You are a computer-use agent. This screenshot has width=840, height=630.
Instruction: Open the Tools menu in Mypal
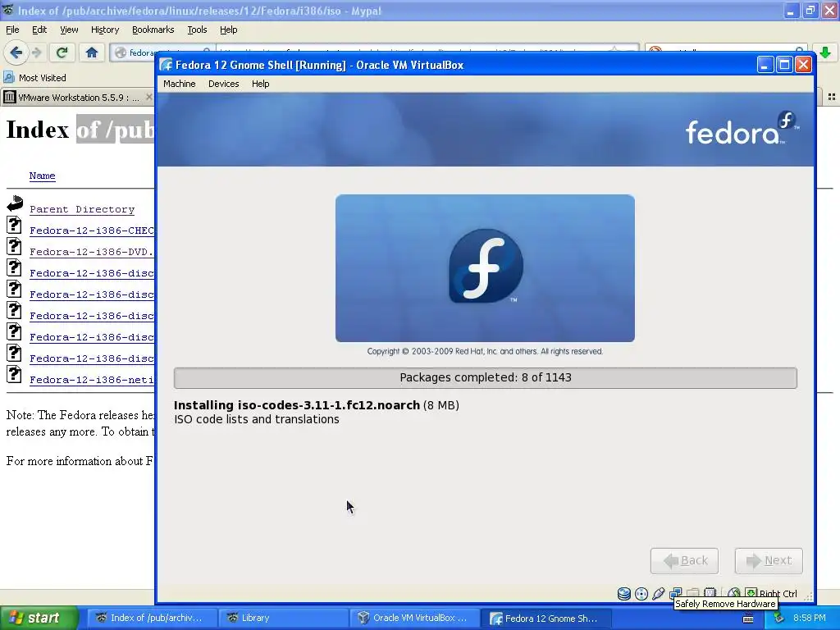pyautogui.click(x=197, y=30)
